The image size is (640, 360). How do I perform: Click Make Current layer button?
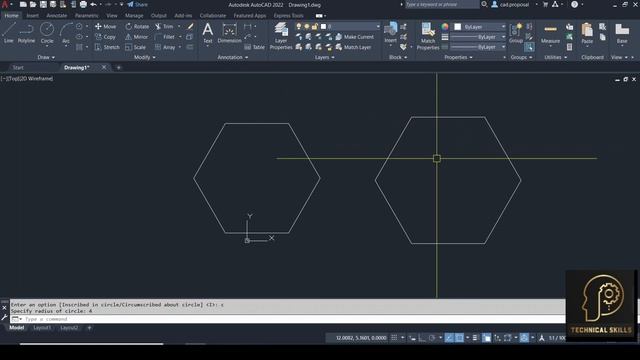354,37
